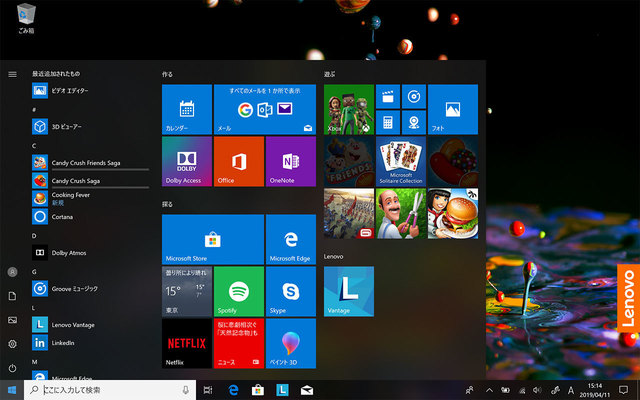Open the Office tile

[x=239, y=161]
